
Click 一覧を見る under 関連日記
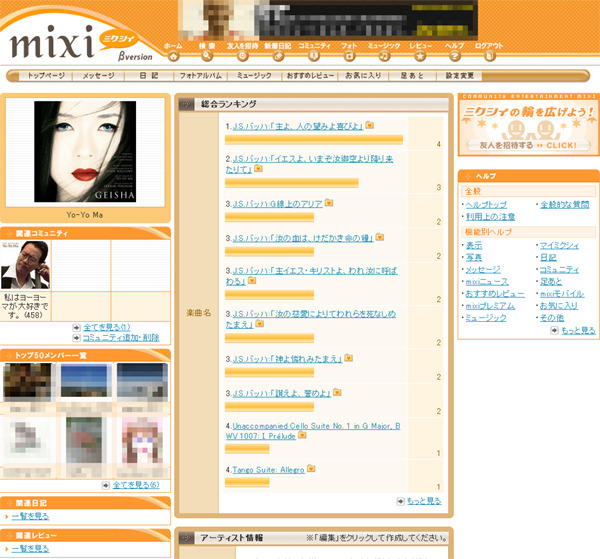pyautogui.click(x=31, y=516)
